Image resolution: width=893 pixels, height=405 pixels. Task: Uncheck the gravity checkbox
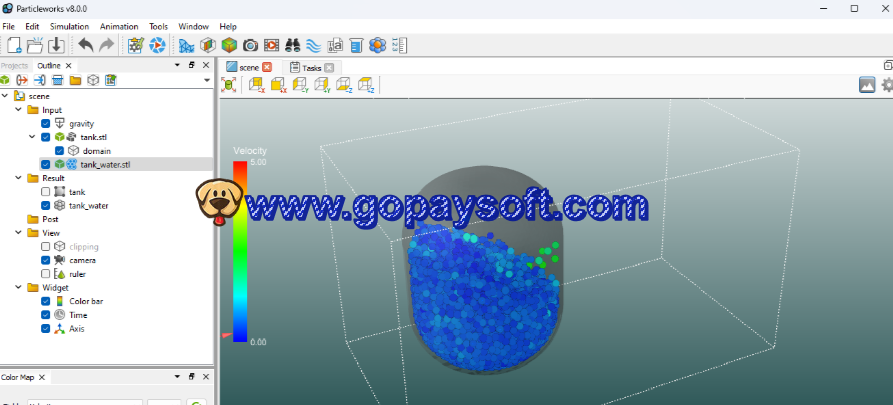coord(46,124)
